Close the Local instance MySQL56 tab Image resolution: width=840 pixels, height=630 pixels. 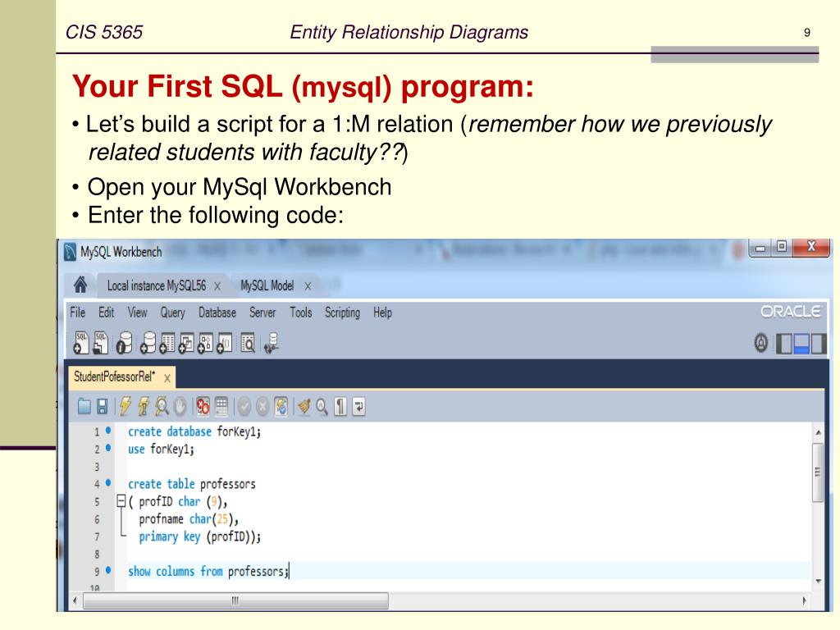[217, 286]
